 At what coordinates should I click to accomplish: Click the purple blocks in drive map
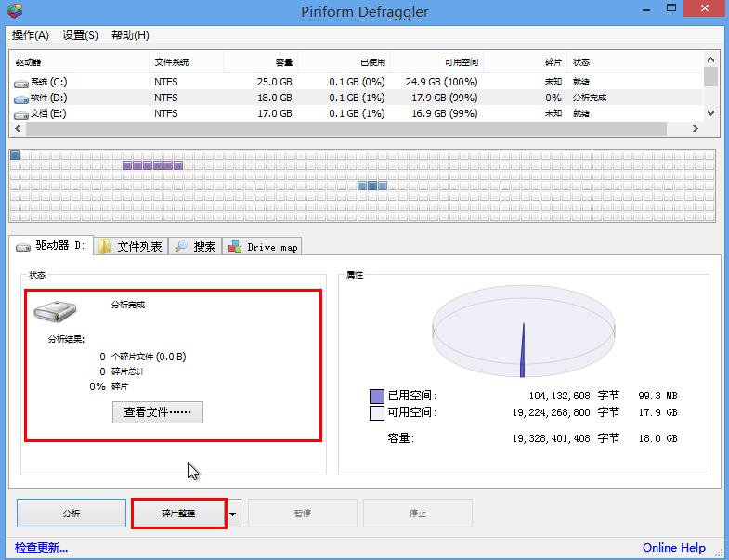pos(152,165)
